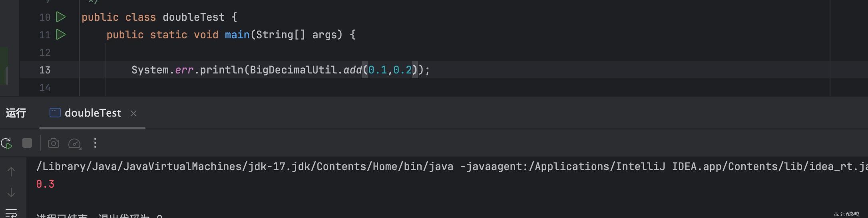Click the 0.3 output in console
The width and height of the screenshot is (868, 218).
(x=45, y=184)
